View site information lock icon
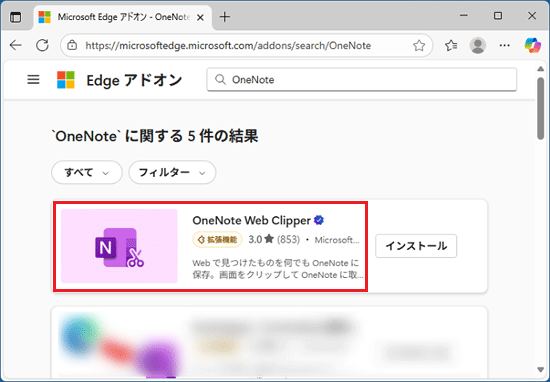Viewport: 550px width, 382px height. coord(72,45)
